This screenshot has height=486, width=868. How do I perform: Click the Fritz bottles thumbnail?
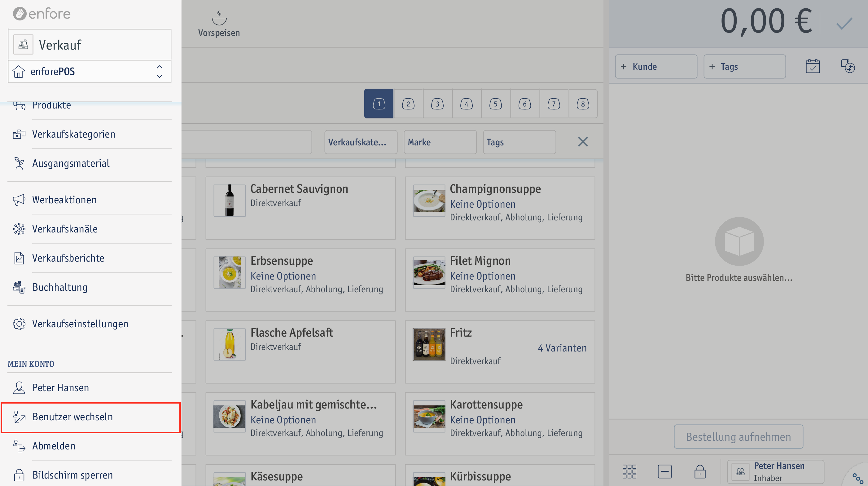tap(429, 344)
